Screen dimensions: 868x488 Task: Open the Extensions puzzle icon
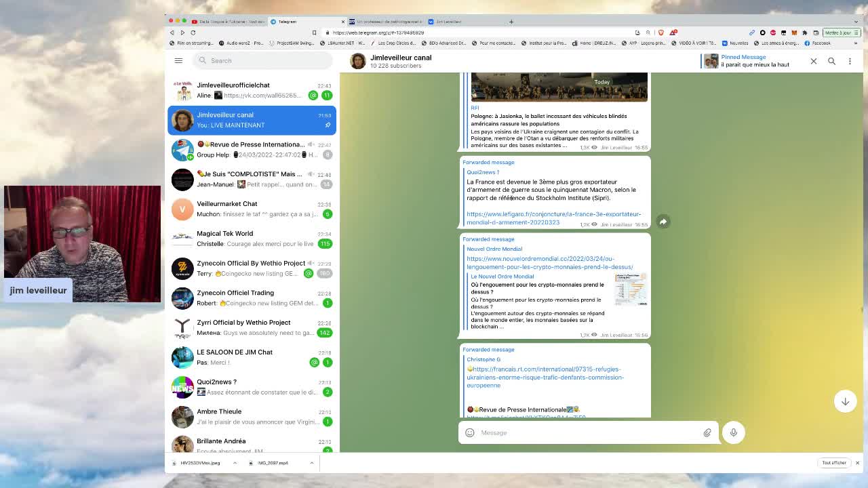(x=805, y=33)
